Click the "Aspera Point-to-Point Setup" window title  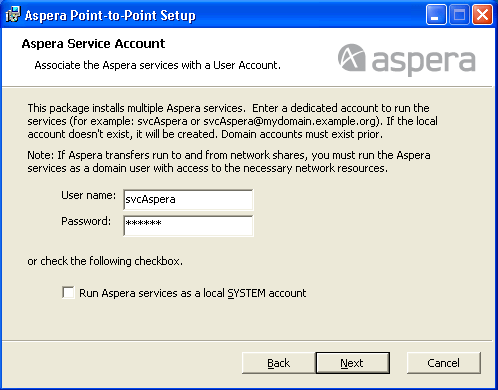click(x=110, y=15)
